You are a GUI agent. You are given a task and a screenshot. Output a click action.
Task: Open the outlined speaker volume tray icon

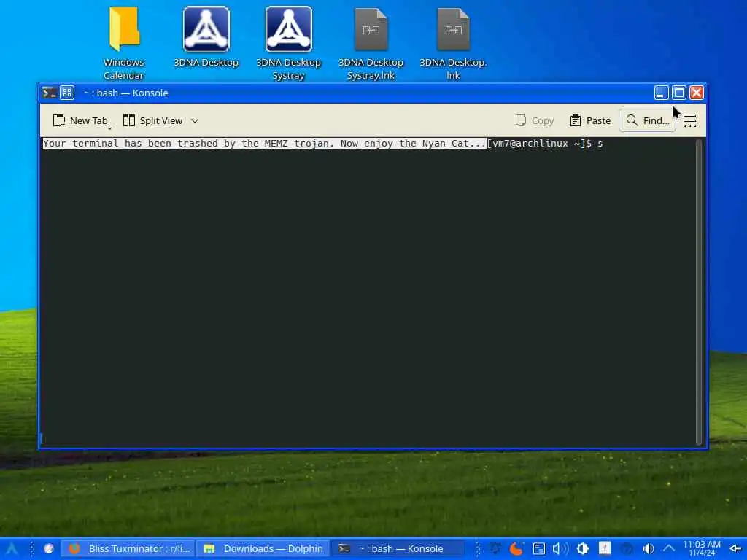click(560, 548)
